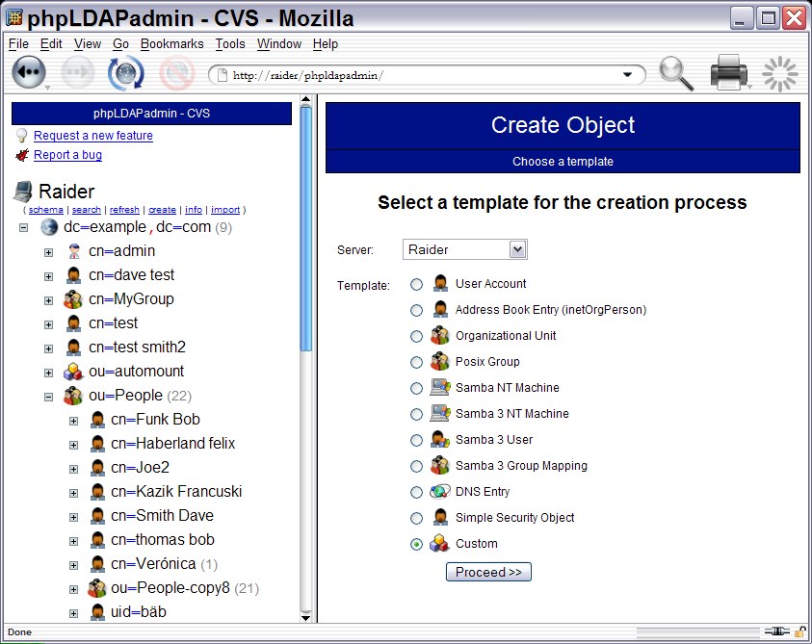812x644 pixels.
Task: Select the User Account template radio button
Action: 416,284
